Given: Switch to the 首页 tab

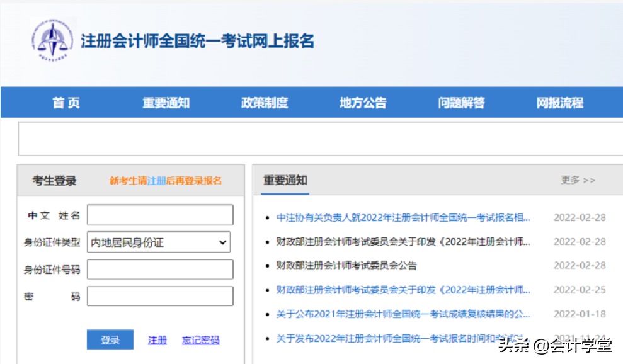Looking at the screenshot, I should [65, 102].
